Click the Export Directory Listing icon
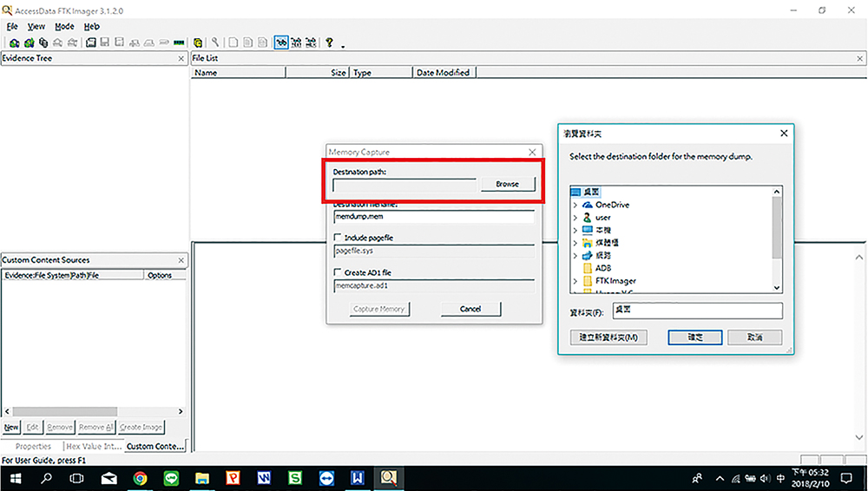Screen dimensions: 868x491 262,43
